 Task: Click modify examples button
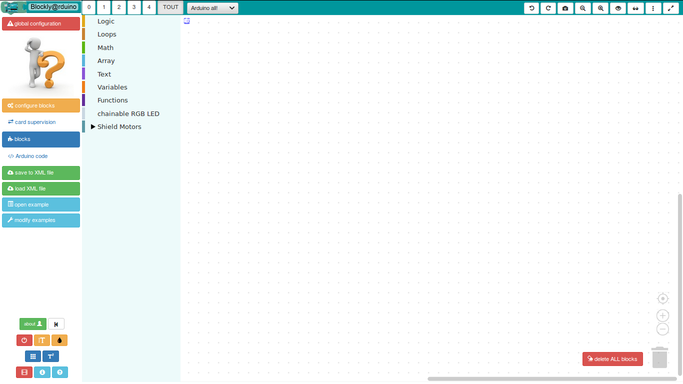pos(41,220)
